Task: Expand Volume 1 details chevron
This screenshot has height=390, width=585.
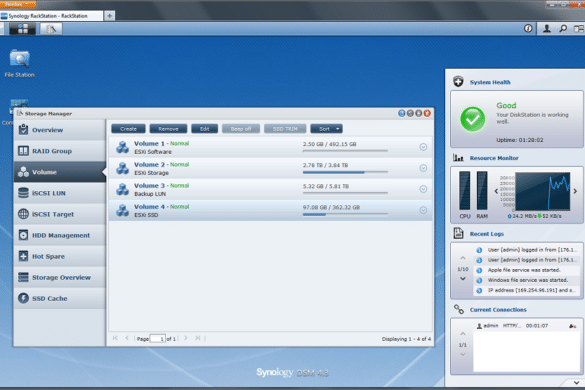Action: [423, 147]
